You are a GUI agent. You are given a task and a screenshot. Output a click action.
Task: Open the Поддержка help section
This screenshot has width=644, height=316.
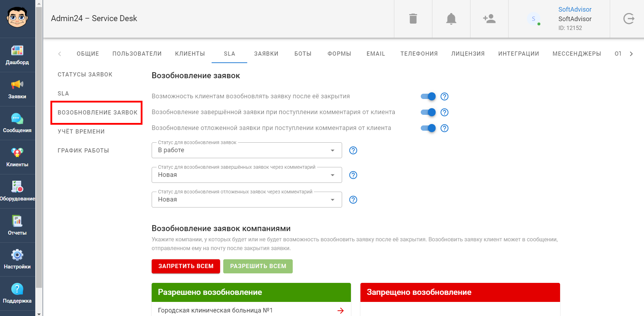click(x=17, y=293)
